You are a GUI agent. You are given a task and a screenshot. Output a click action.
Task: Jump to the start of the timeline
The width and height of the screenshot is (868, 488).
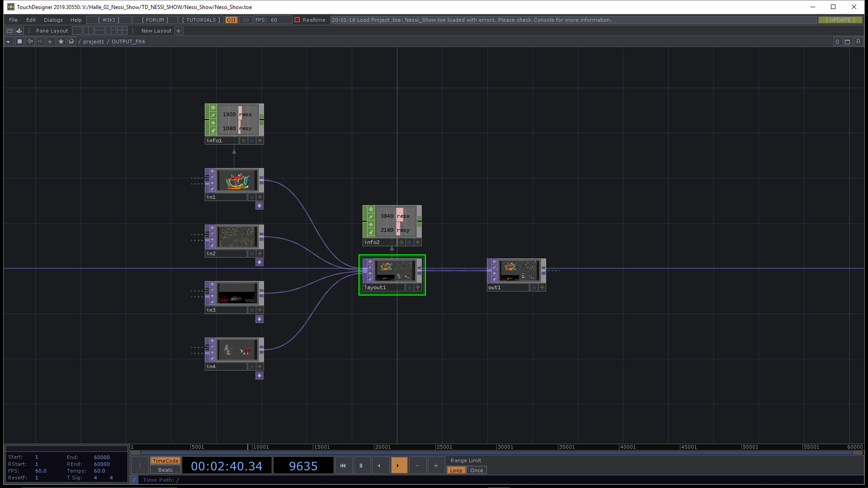[x=343, y=465]
